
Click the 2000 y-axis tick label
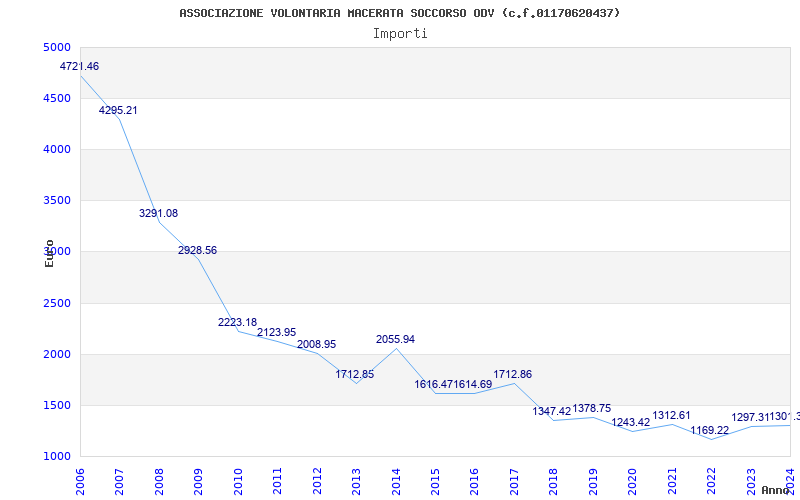pyautogui.click(x=57, y=355)
